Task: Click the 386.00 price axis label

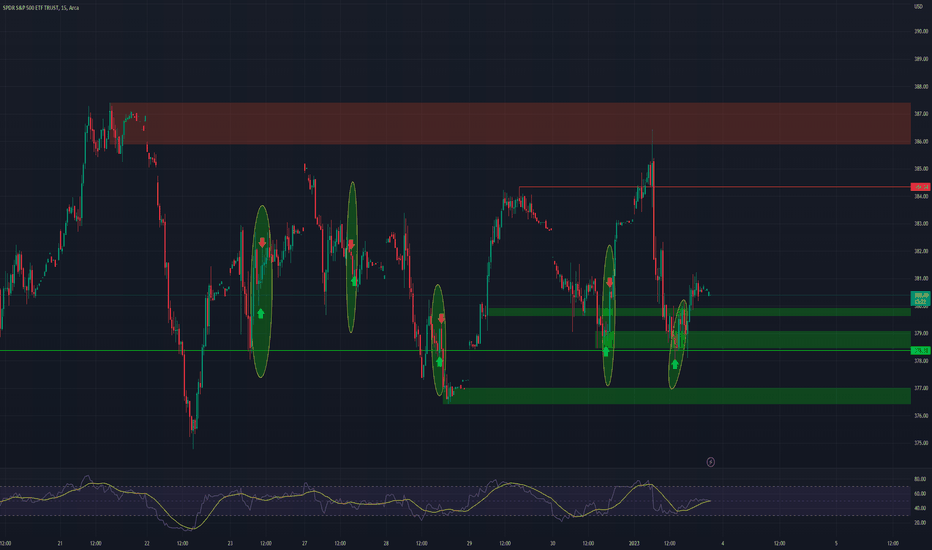Action: 921,142
